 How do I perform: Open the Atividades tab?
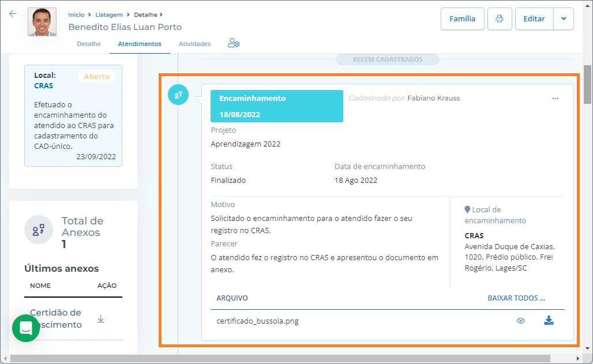click(x=195, y=44)
